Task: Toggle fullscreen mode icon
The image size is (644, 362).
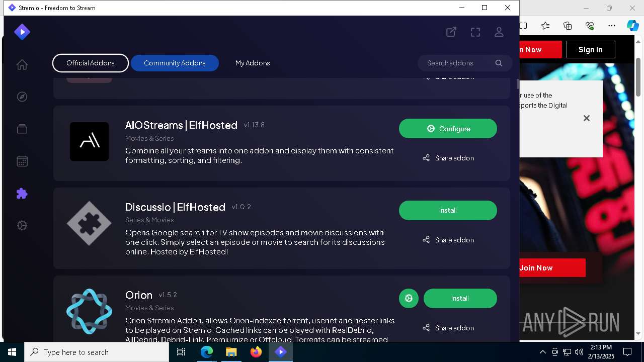Action: point(475,32)
